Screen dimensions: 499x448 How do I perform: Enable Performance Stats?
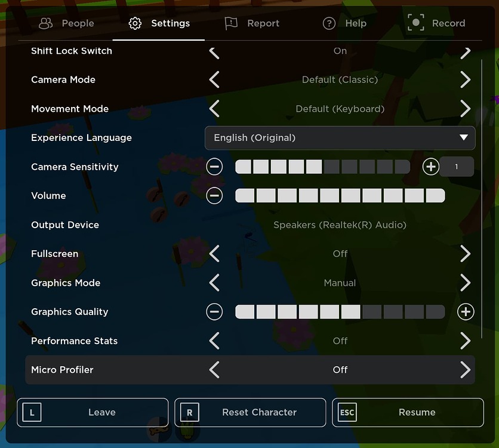466,340
